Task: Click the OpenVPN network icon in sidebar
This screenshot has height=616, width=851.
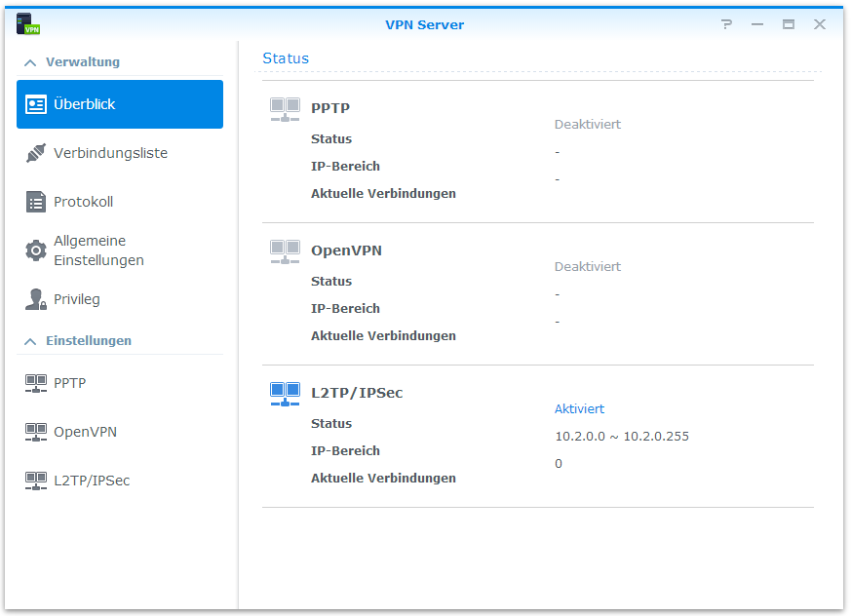Action: point(36,432)
